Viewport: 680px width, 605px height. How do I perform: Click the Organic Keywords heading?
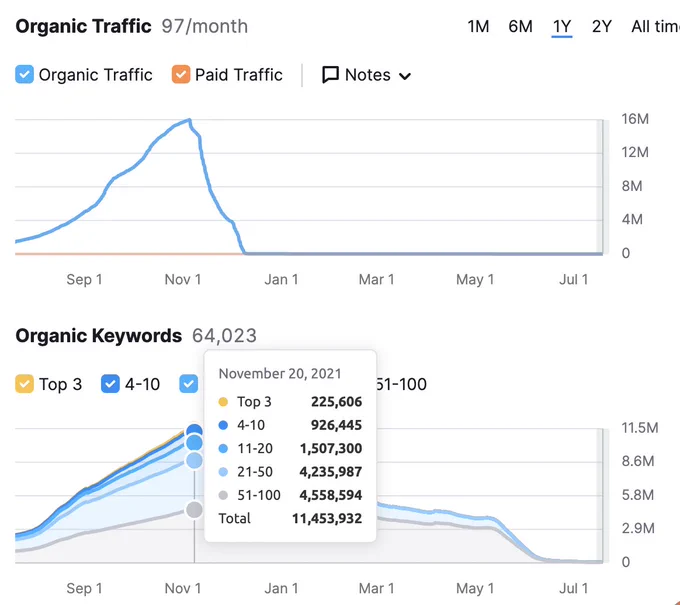coord(99,336)
